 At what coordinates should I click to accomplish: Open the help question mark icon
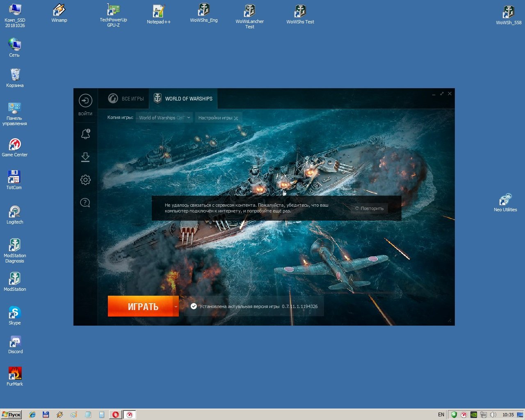click(85, 203)
